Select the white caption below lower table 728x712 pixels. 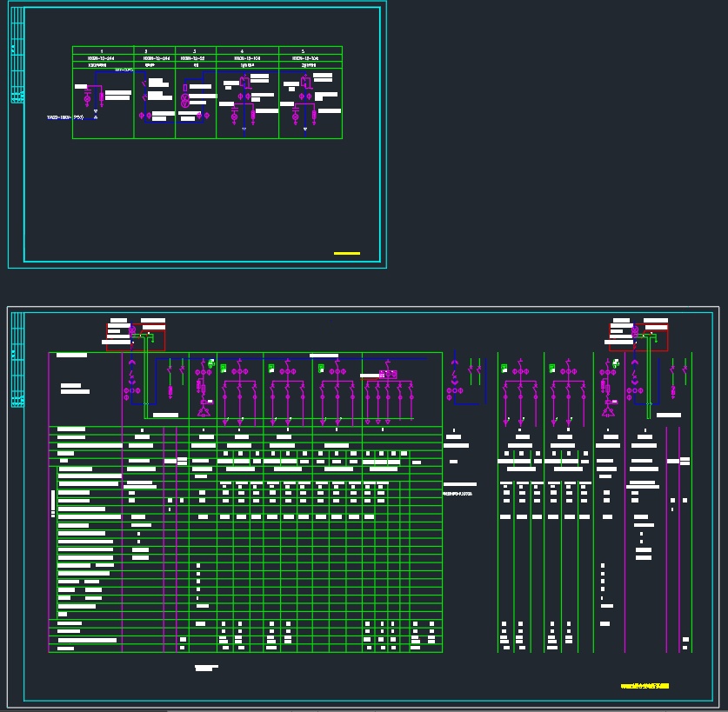(205, 668)
